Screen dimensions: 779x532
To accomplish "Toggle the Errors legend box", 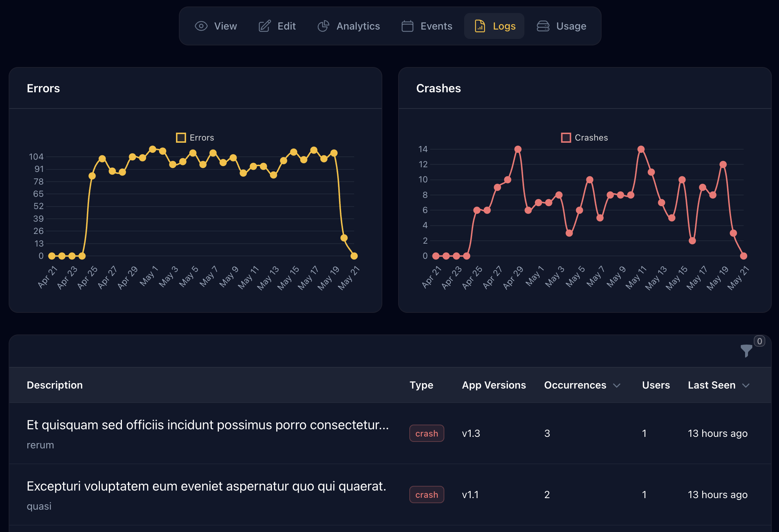I will (x=181, y=138).
